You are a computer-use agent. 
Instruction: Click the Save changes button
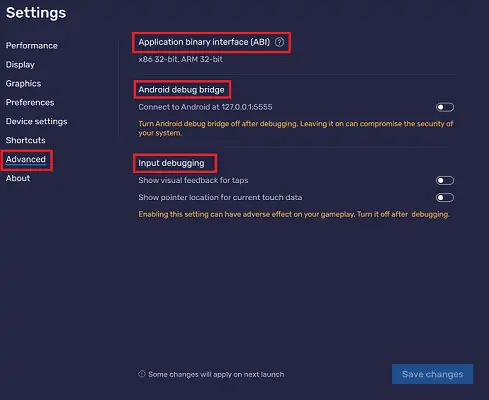pos(432,374)
